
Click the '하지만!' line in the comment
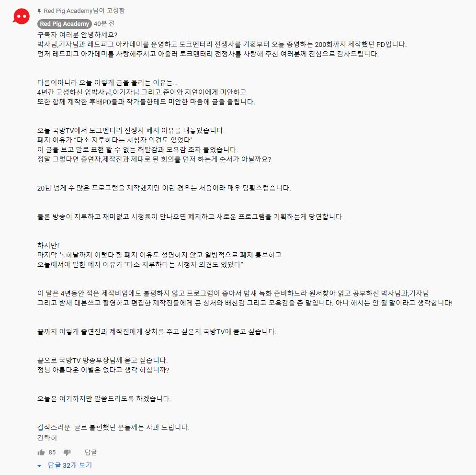[x=48, y=245]
